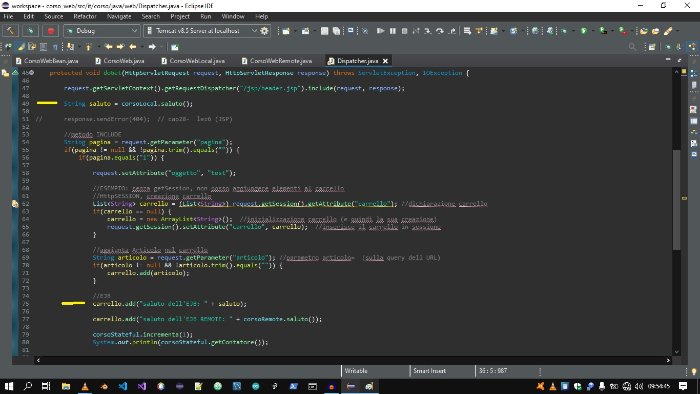The width and height of the screenshot is (700, 394).
Task: Open the Windows notification center
Action: click(683, 386)
